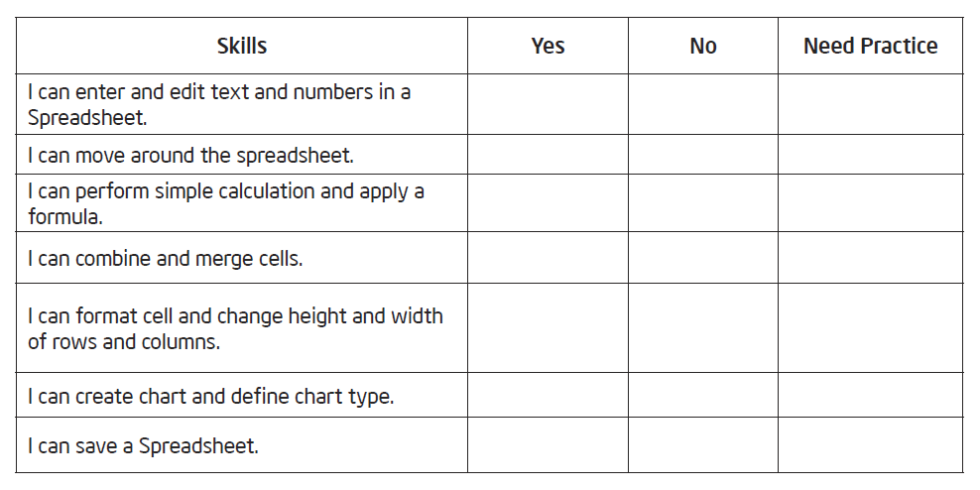This screenshot has height=490, width=980.
Task: Tick Yes for 'format cell and change height'
Action: click(x=548, y=328)
